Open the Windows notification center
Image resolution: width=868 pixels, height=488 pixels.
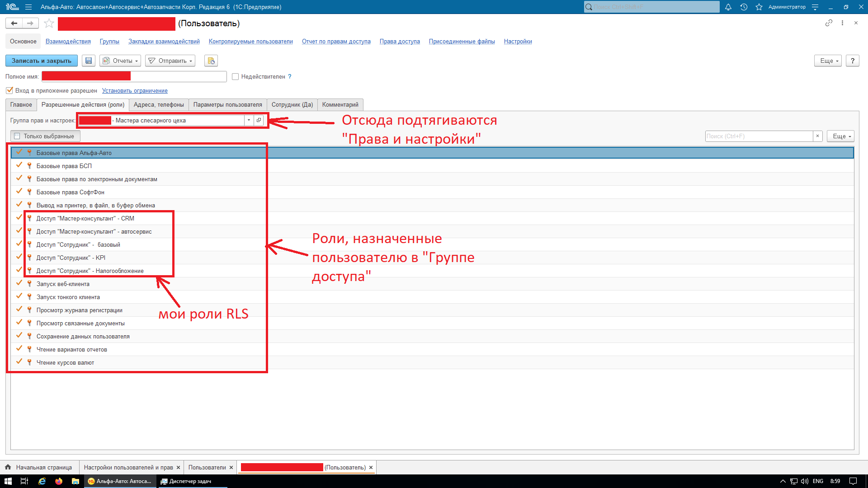coord(853,481)
